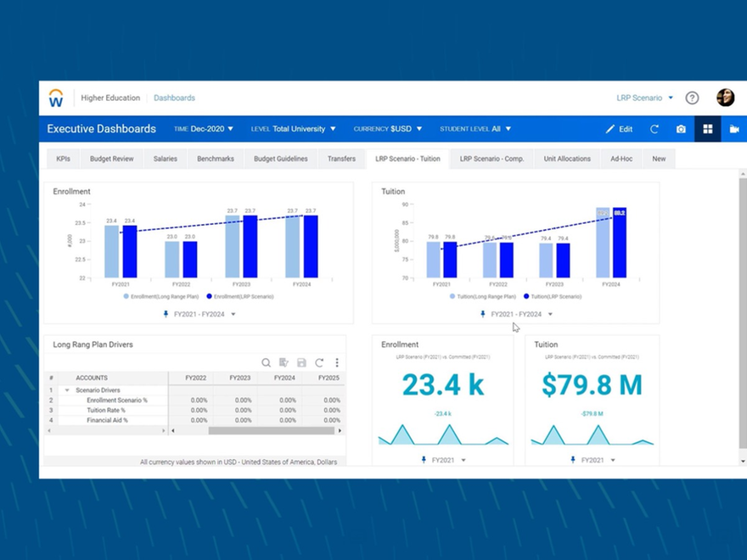Open the Dashboards breadcrumb link
This screenshot has height=560, width=747.
(x=174, y=98)
